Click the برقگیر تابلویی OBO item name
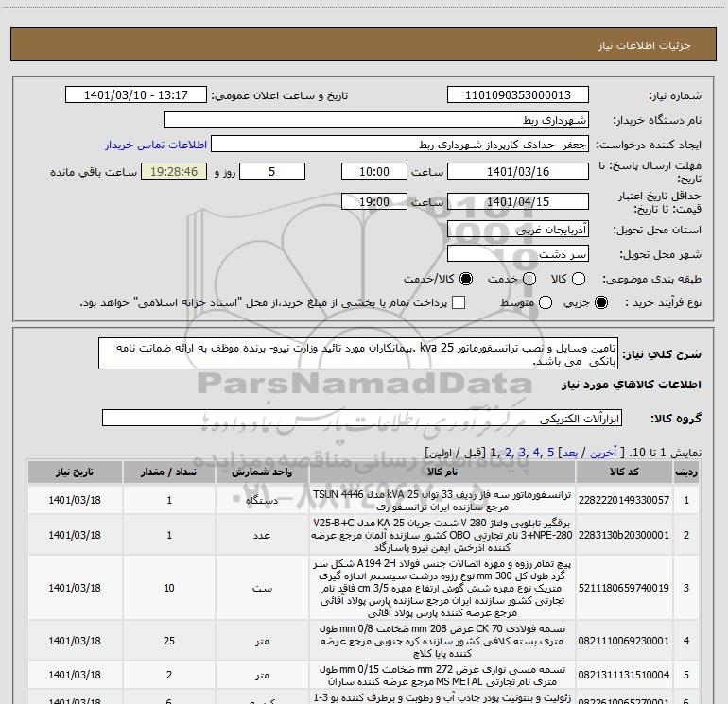The image size is (728, 704). coord(442,535)
